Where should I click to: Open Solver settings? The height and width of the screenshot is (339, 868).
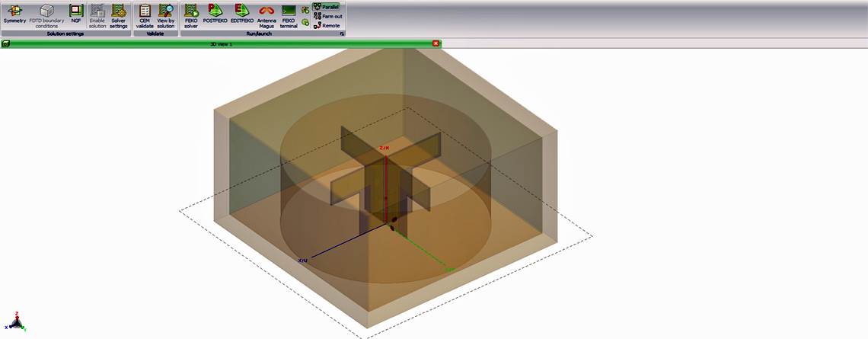119,15
